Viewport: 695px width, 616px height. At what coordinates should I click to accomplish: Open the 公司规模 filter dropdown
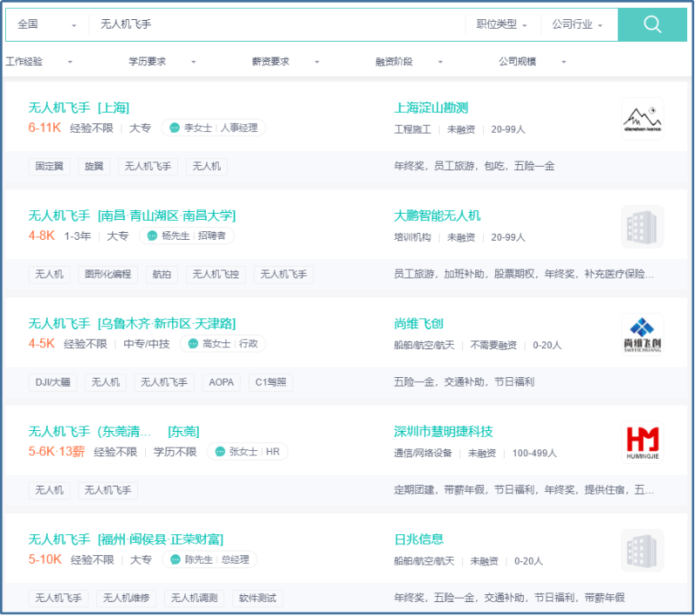pyautogui.click(x=533, y=62)
